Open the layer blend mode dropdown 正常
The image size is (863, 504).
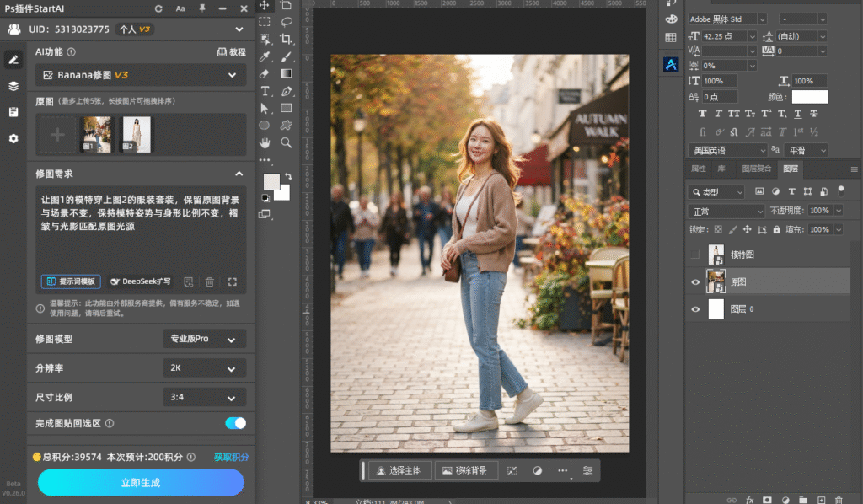click(726, 212)
